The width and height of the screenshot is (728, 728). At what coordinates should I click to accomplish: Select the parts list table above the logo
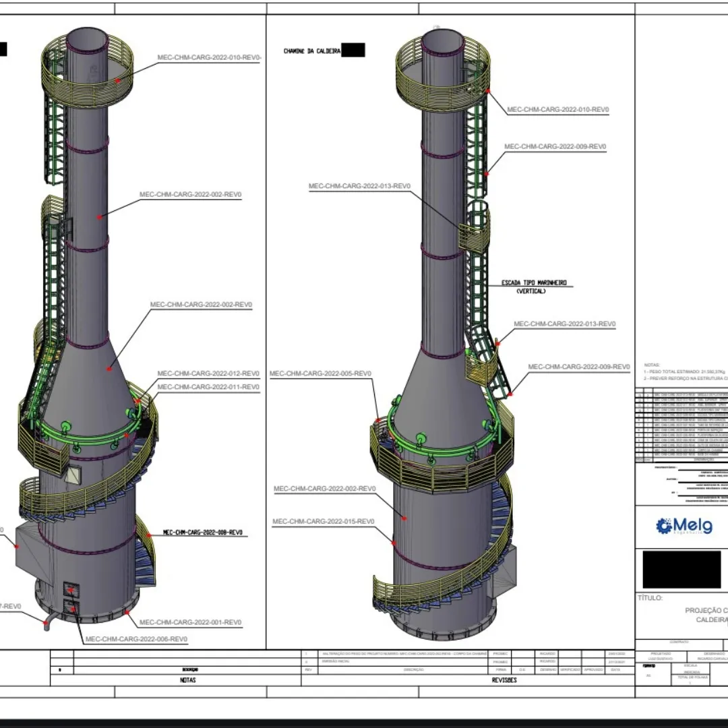pyautogui.click(x=681, y=425)
